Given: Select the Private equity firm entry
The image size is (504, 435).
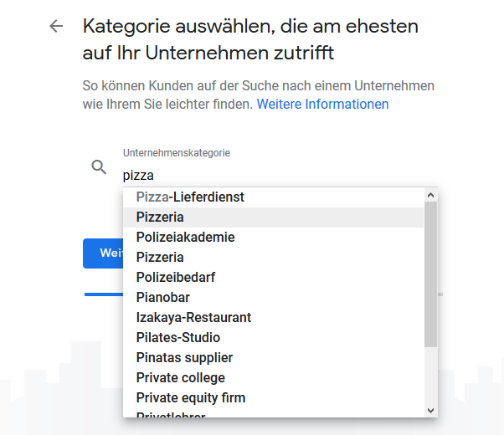Looking at the screenshot, I should click(x=191, y=398).
